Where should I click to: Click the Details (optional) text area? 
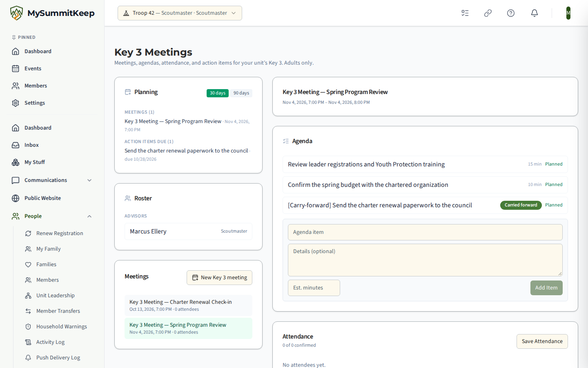425,260
